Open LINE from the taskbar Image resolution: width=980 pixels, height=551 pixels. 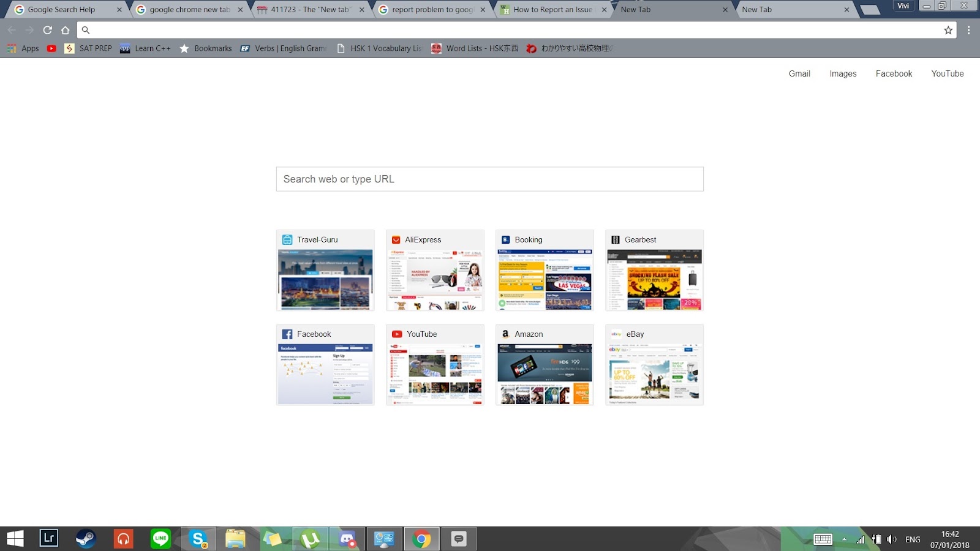click(160, 539)
